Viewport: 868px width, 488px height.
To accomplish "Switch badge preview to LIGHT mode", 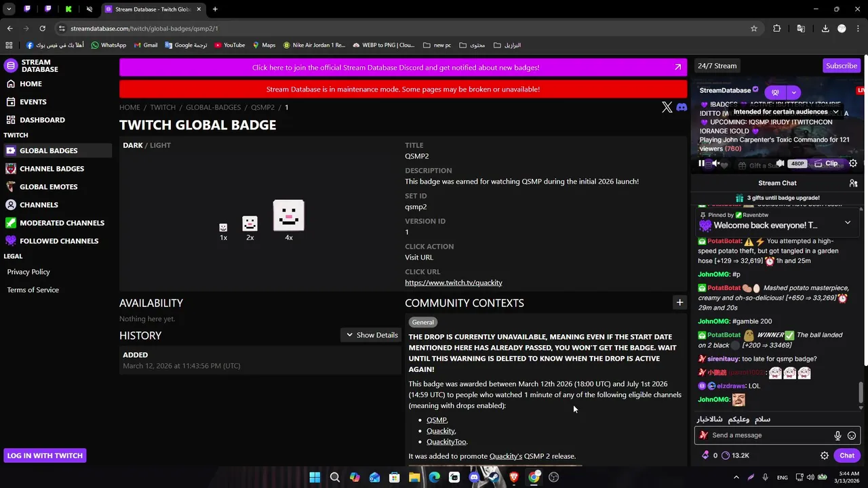I will click(160, 145).
